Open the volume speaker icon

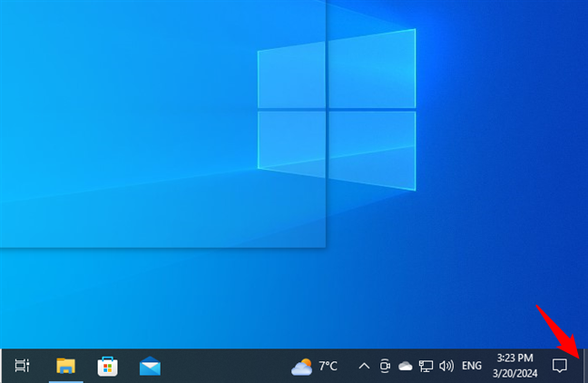446,366
